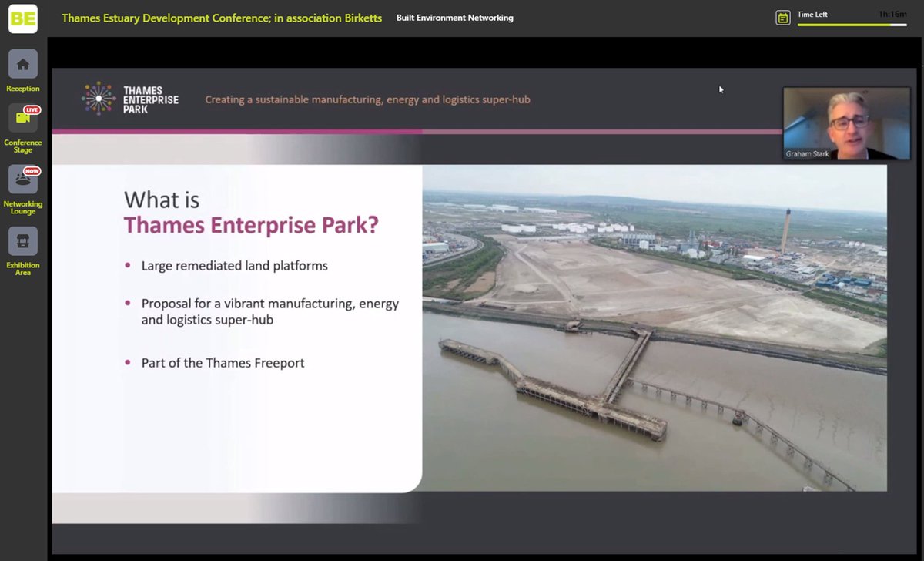Click the 'Networking Lounge' label
924x561 pixels.
pos(23,208)
